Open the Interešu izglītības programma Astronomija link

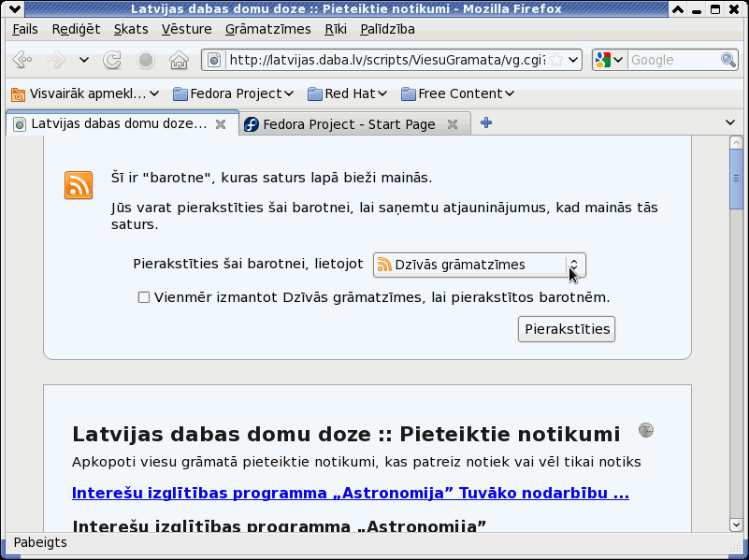coord(350,494)
